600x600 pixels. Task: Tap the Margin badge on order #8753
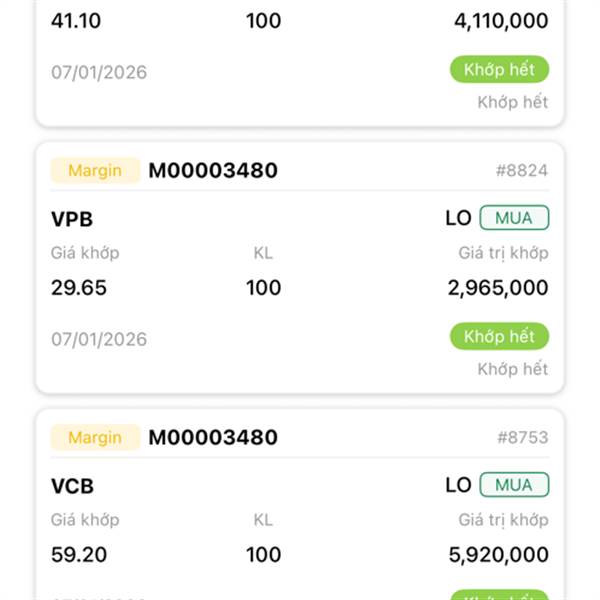[x=95, y=437]
